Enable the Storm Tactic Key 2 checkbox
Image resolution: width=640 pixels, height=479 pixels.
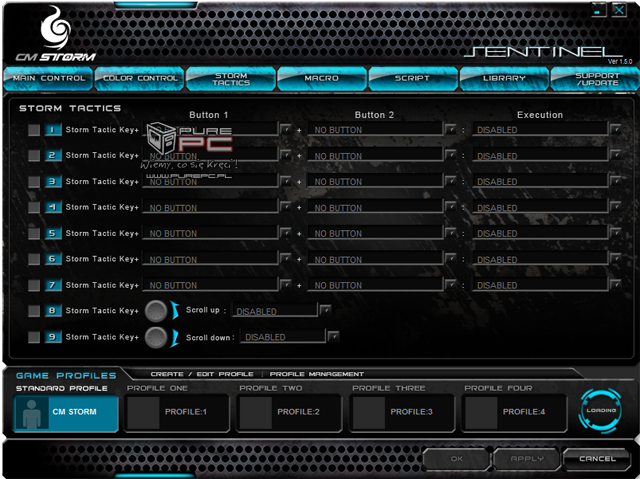(34, 155)
